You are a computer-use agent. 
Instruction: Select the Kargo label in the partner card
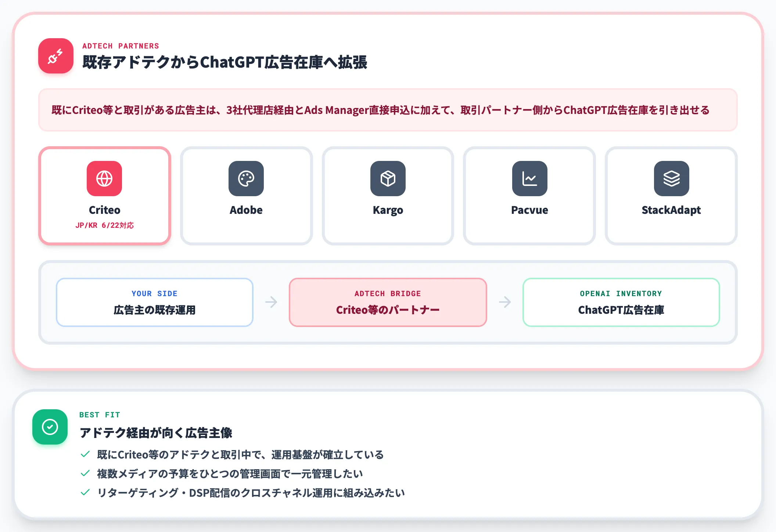pyautogui.click(x=388, y=210)
